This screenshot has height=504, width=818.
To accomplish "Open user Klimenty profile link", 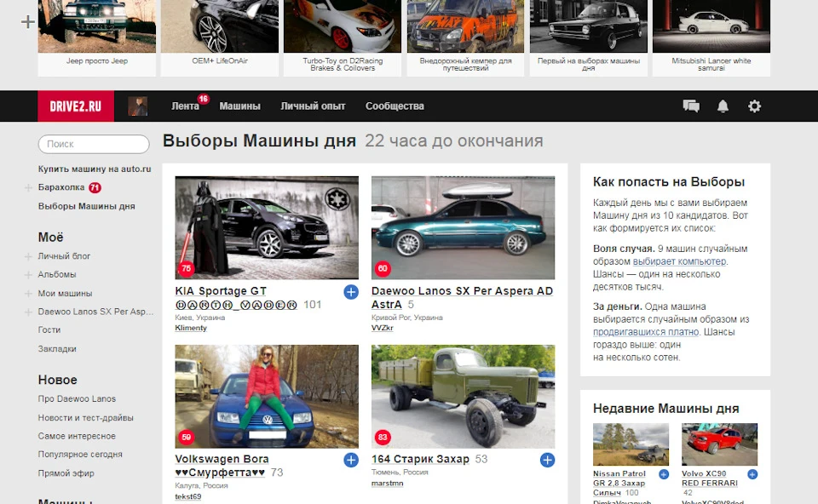I will pos(191,328).
